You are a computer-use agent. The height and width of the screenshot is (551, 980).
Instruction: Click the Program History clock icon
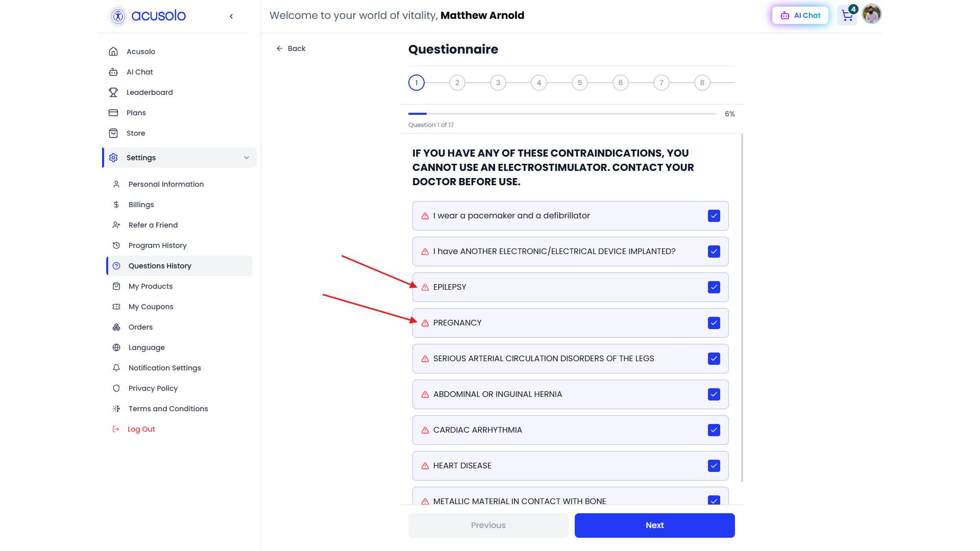(x=116, y=245)
